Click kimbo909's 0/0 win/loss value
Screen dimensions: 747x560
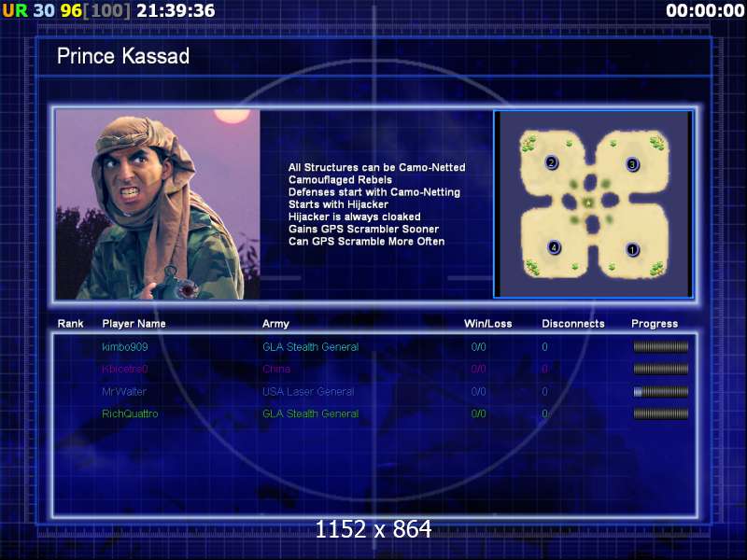[x=478, y=347]
